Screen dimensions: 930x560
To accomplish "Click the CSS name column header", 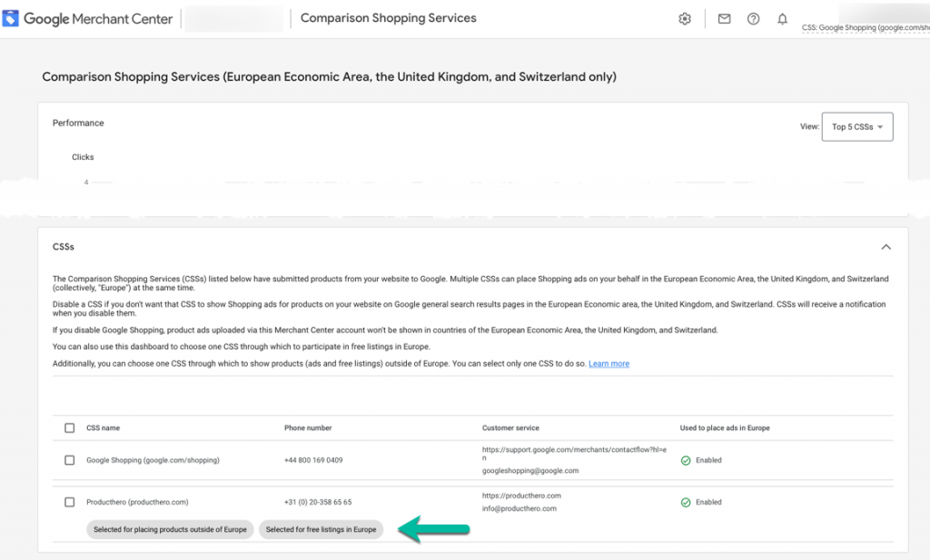I will [x=104, y=427].
